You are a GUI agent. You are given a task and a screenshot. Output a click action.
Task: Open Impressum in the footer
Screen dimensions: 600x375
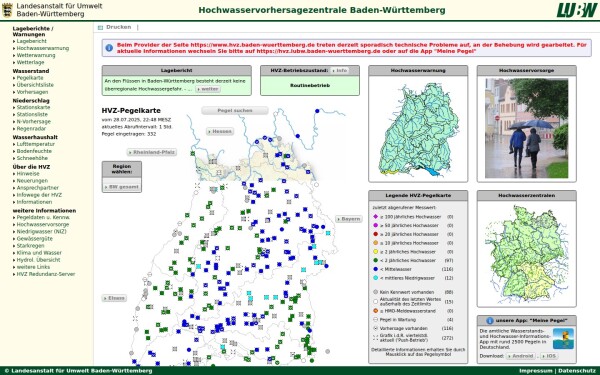535,371
